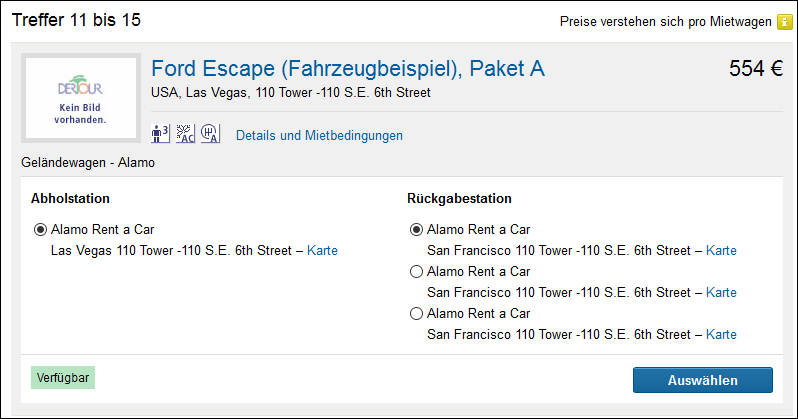Open the Ford Escape Paket A title link

(x=347, y=69)
